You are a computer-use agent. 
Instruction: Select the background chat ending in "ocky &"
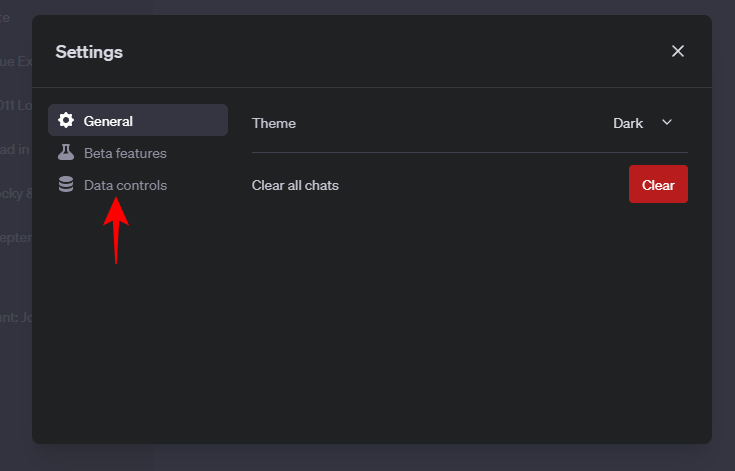(15, 193)
